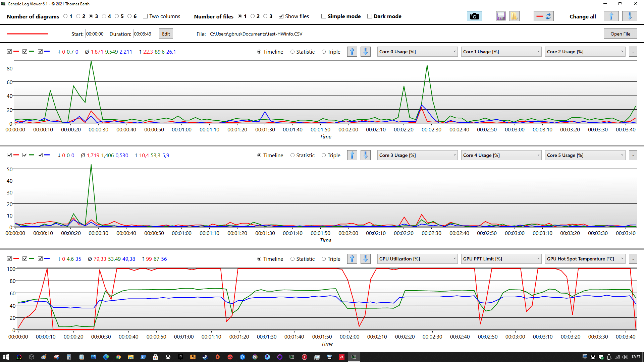Expand the GPU PPT Limit [%] dropdown
This screenshot has width=644, height=362.
[x=501, y=259]
